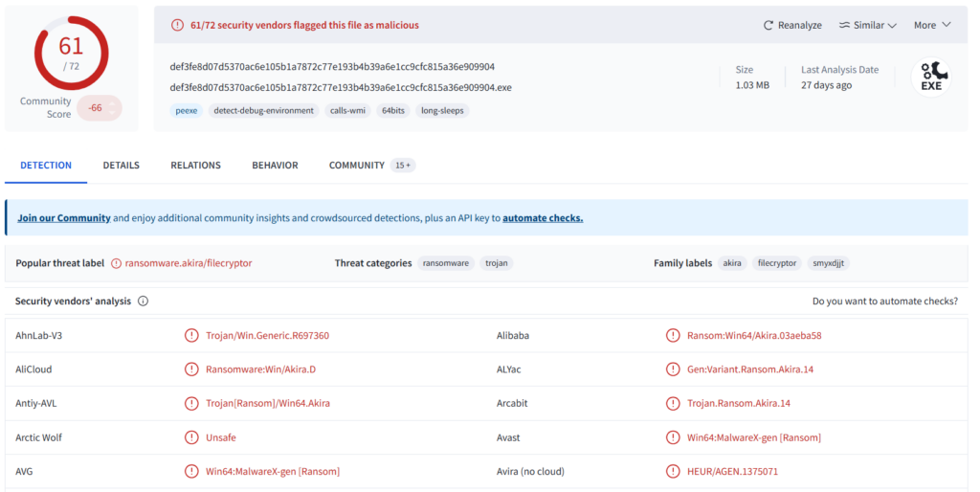Image resolution: width=980 pixels, height=492 pixels.
Task: Click the akira family label tag
Action: [732, 263]
